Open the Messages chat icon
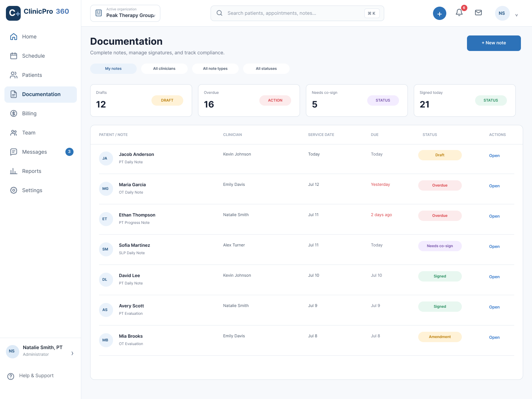Screen dimensions: 532x399 [x=14, y=152]
